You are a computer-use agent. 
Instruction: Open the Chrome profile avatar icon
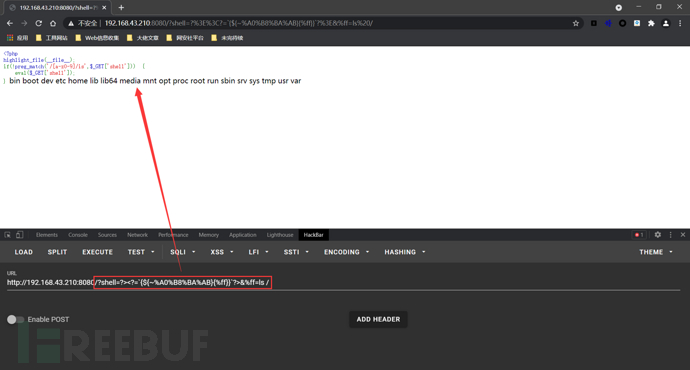666,23
